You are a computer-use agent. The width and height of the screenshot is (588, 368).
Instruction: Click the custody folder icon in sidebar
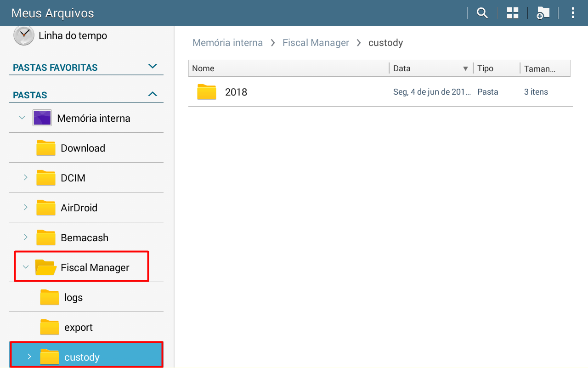tap(50, 357)
